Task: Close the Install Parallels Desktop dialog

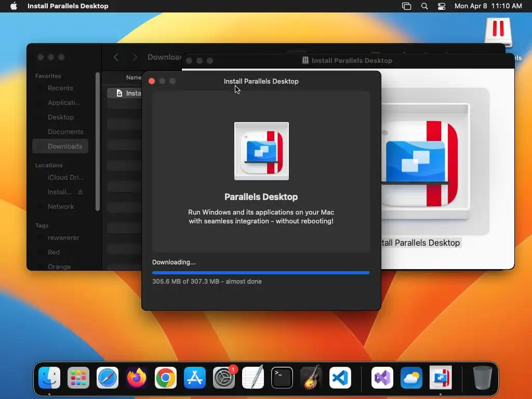Action: 152,81
